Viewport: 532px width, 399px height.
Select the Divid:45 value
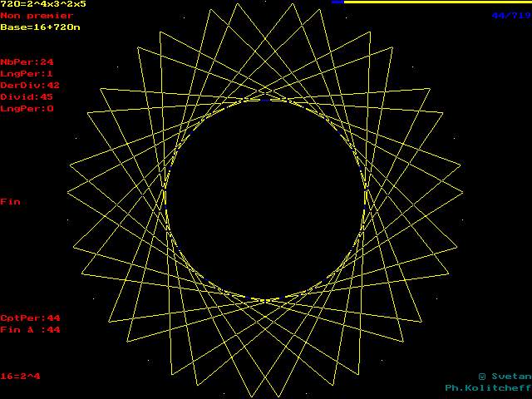click(x=27, y=96)
